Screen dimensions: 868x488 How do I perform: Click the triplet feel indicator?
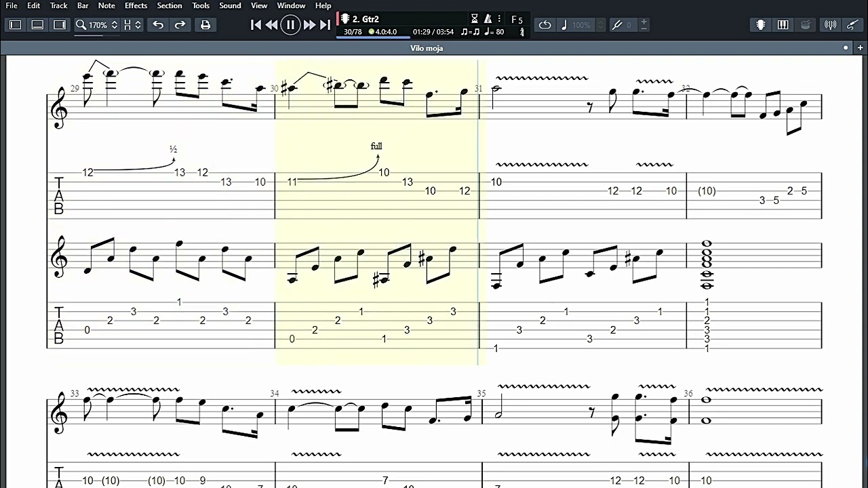tap(470, 32)
